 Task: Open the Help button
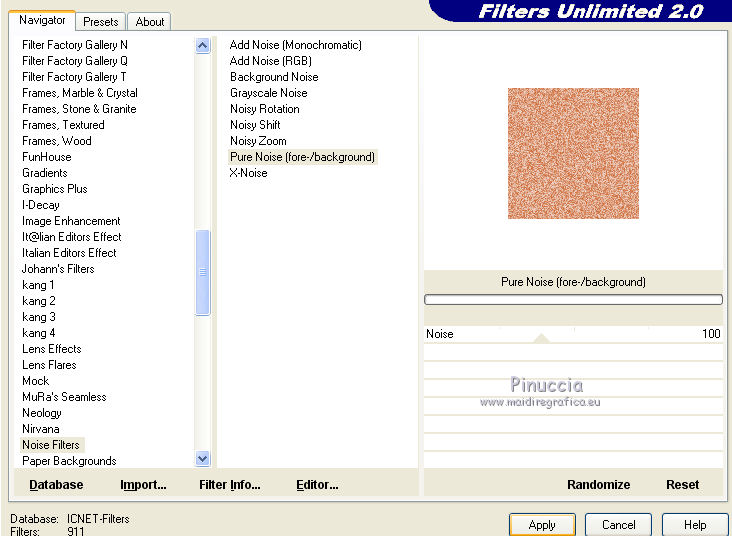pyautogui.click(x=695, y=525)
